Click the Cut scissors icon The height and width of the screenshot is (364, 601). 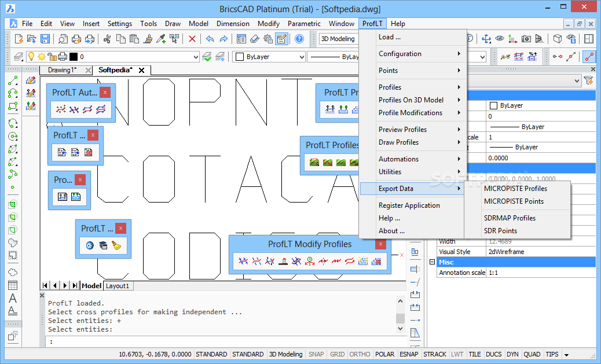107,39
